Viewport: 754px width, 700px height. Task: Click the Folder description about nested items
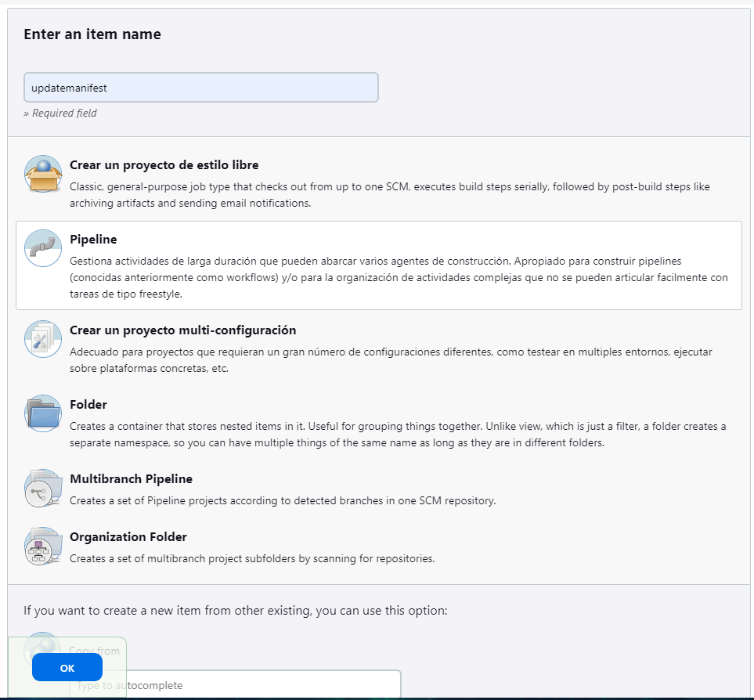click(x=398, y=434)
